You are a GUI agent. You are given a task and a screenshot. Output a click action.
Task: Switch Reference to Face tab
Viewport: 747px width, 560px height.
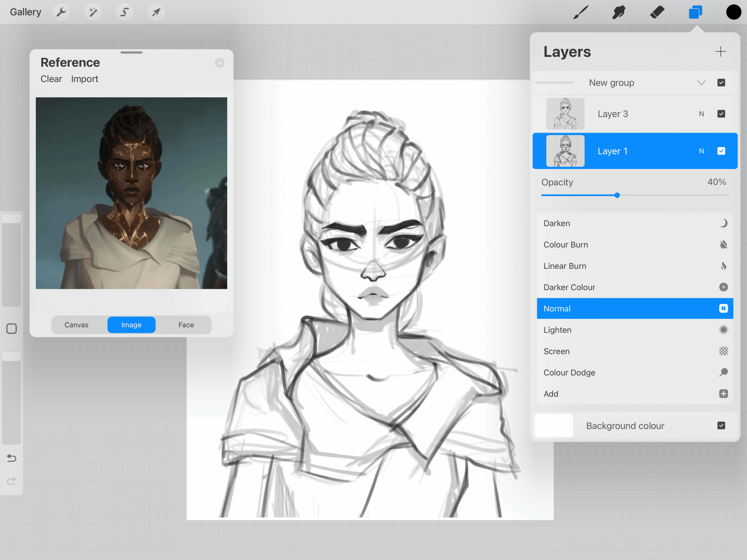point(186,325)
